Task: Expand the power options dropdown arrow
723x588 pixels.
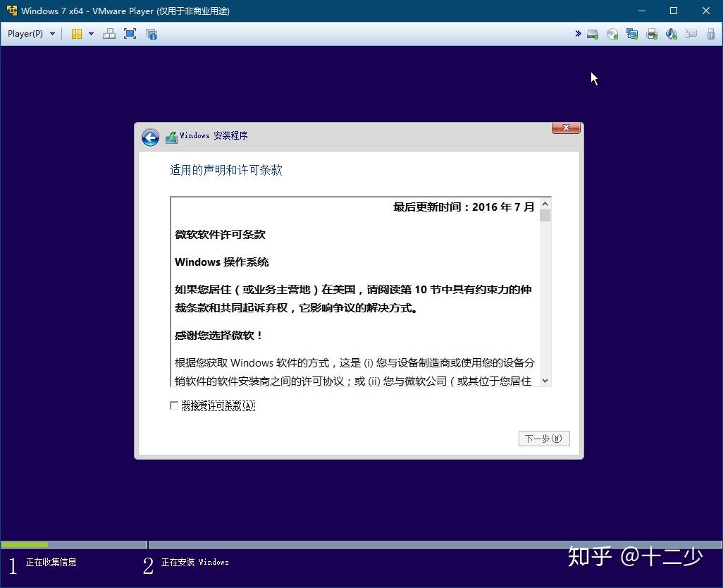Action: tap(92, 34)
